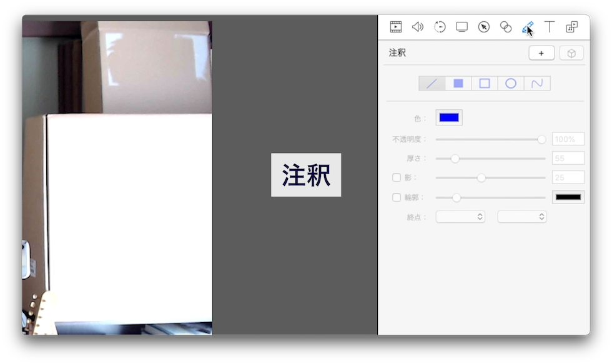
Task: Open the left 終点 endpoint dropdown
Action: [460, 216]
